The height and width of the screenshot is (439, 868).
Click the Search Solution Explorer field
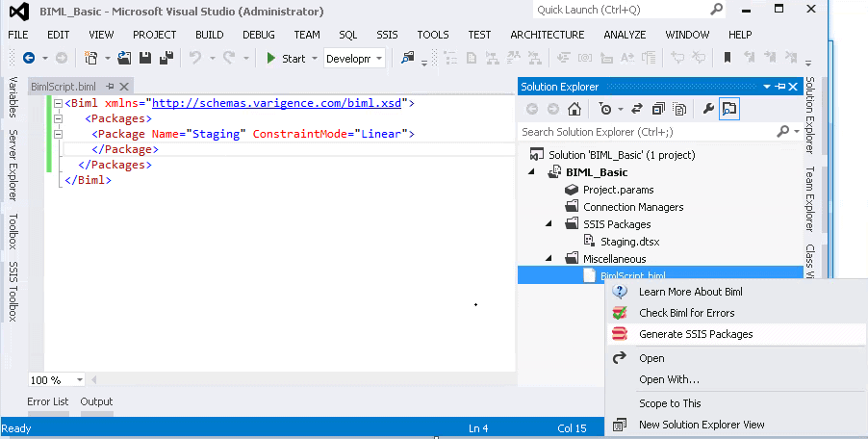pyautogui.click(x=648, y=132)
